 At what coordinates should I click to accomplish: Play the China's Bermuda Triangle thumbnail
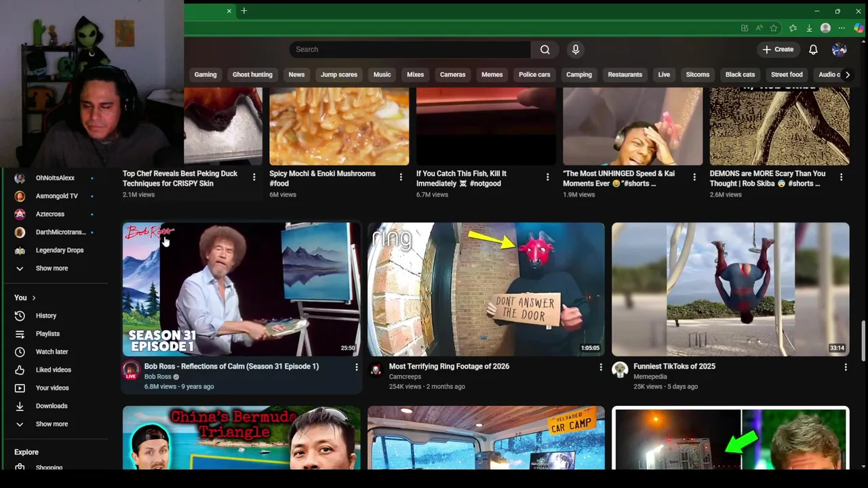(241, 438)
